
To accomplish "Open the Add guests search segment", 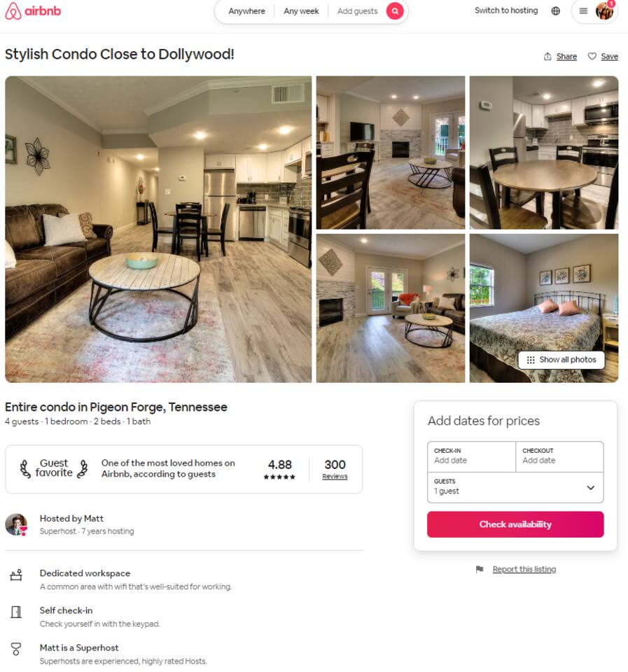I will click(x=357, y=11).
